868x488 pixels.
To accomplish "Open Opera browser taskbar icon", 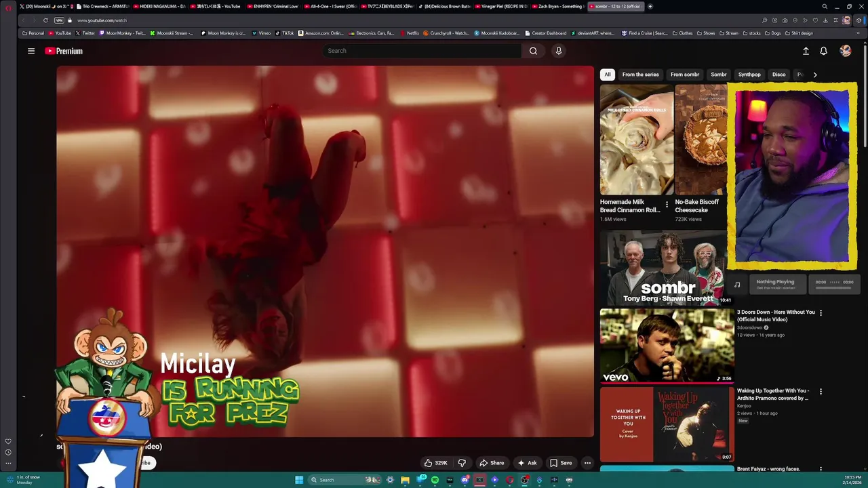I will 509,480.
